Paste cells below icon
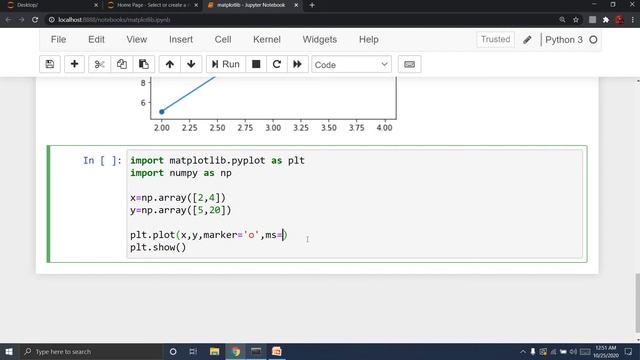640x360 pixels. coord(144,64)
